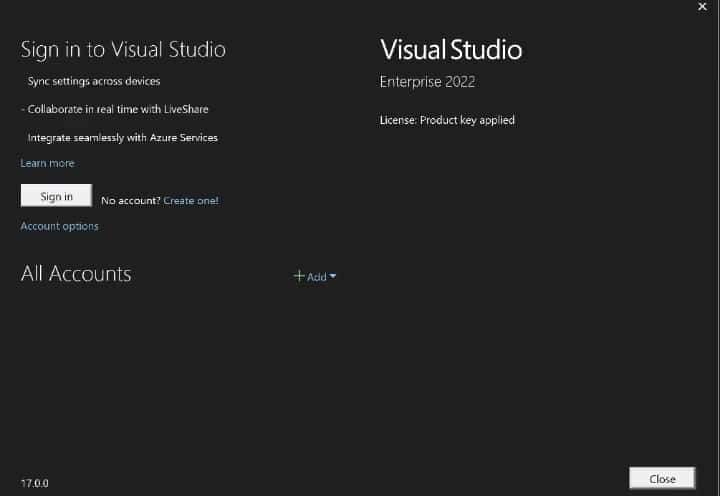Click the Visual Studio product title

click(x=451, y=50)
